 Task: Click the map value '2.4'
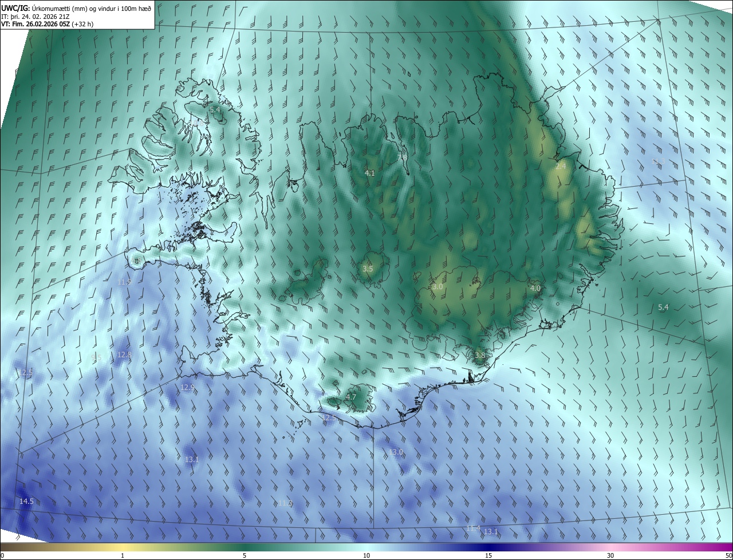(x=561, y=166)
